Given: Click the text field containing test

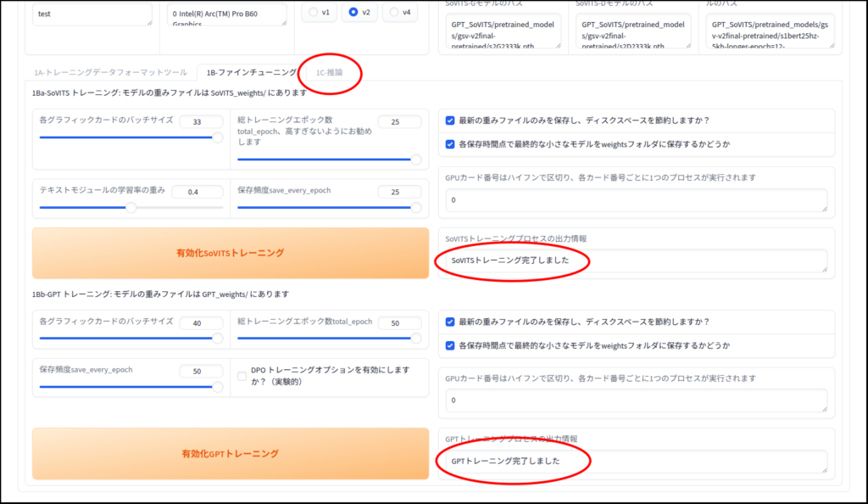Looking at the screenshot, I should point(93,14).
